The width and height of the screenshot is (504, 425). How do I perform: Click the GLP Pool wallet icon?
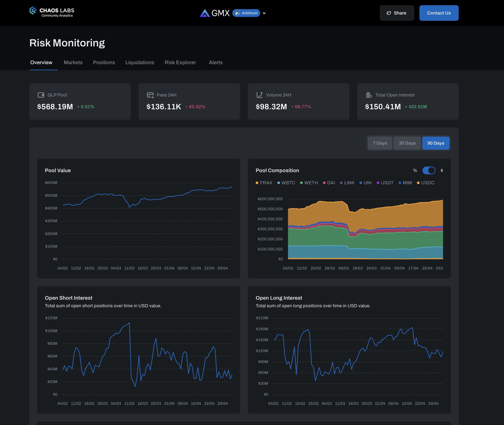pyautogui.click(x=41, y=95)
